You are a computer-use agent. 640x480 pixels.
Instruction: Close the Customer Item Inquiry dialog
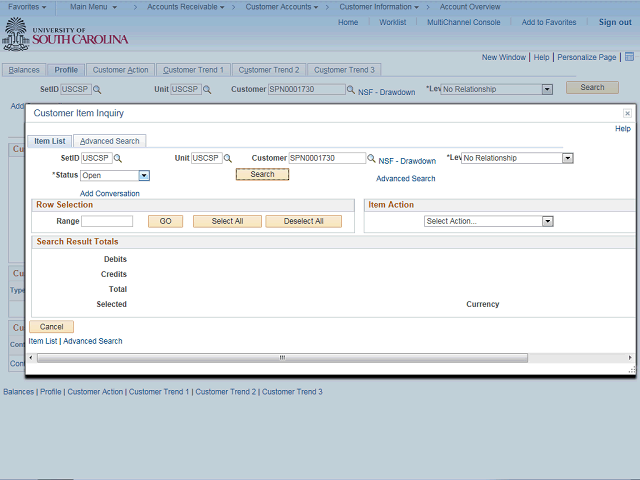(627, 113)
